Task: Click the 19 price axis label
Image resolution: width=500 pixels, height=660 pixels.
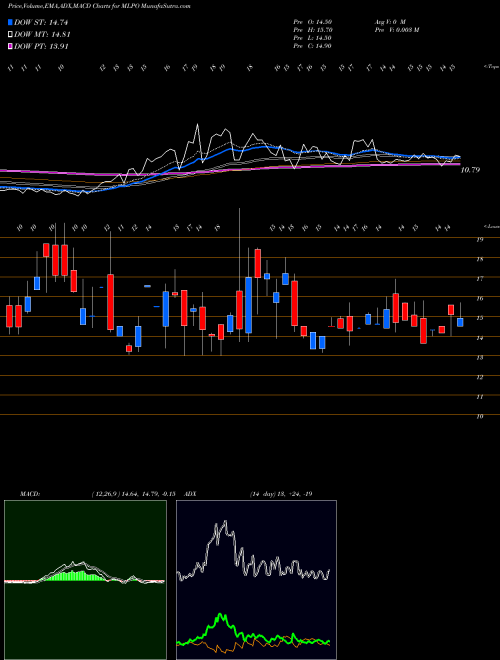Action: [x=479, y=240]
